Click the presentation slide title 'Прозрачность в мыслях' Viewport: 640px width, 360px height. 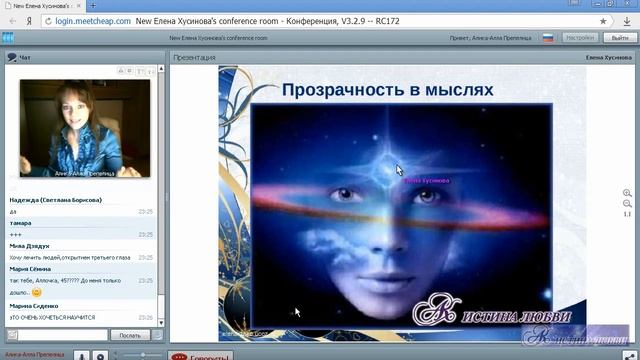pyautogui.click(x=387, y=90)
